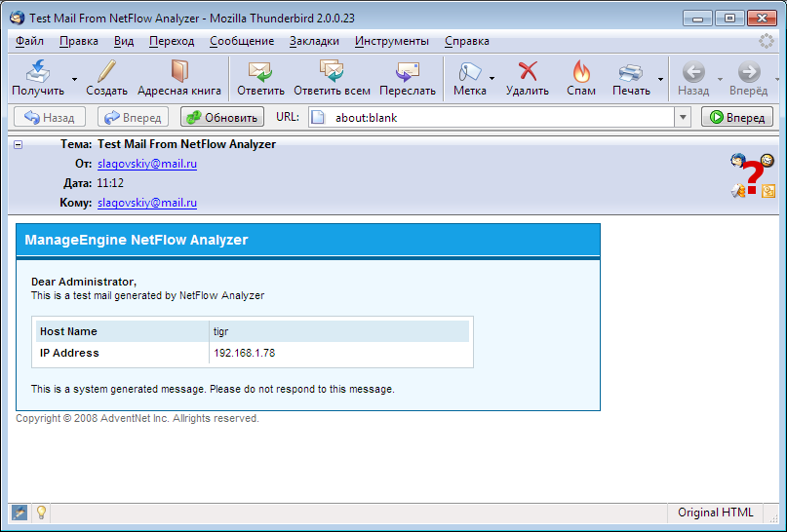Screen dimensions: 787x532
Task: Open the Сообщение menu
Action: [242, 41]
